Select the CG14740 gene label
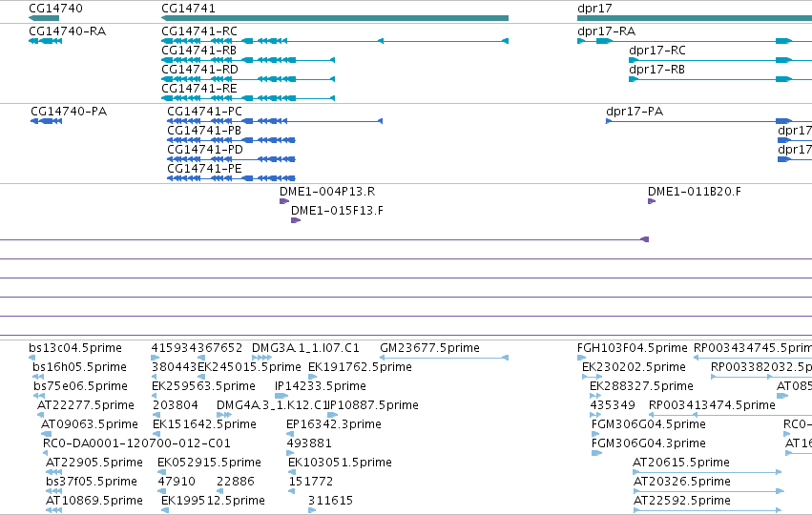 coord(55,9)
